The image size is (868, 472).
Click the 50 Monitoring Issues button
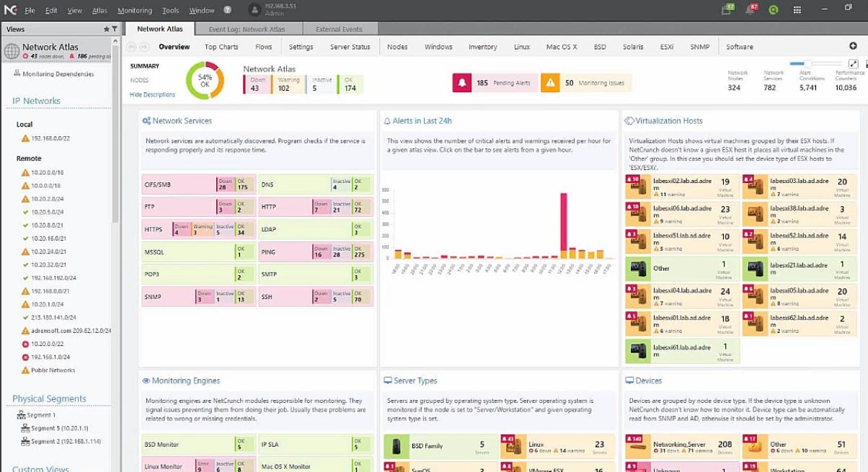586,83
